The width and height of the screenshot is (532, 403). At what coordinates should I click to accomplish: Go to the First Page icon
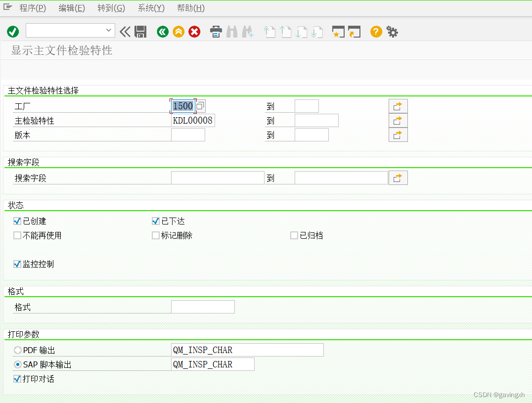click(269, 32)
